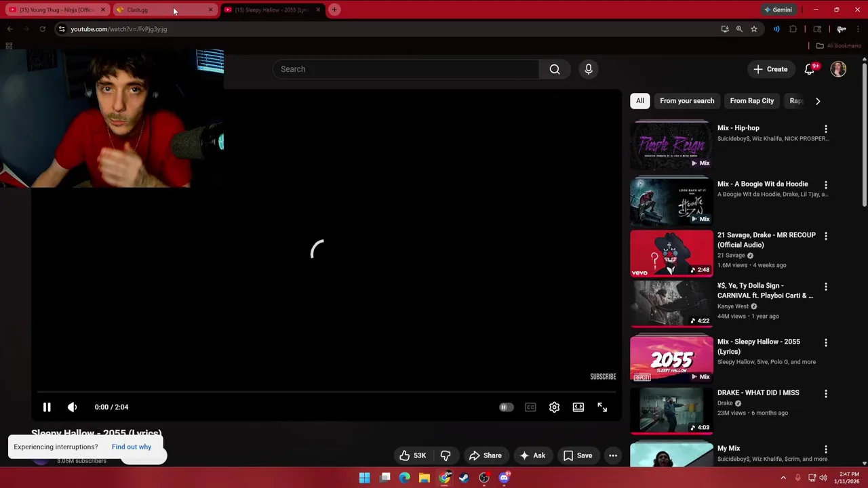Bookmark this page with the star icon

[x=754, y=29]
